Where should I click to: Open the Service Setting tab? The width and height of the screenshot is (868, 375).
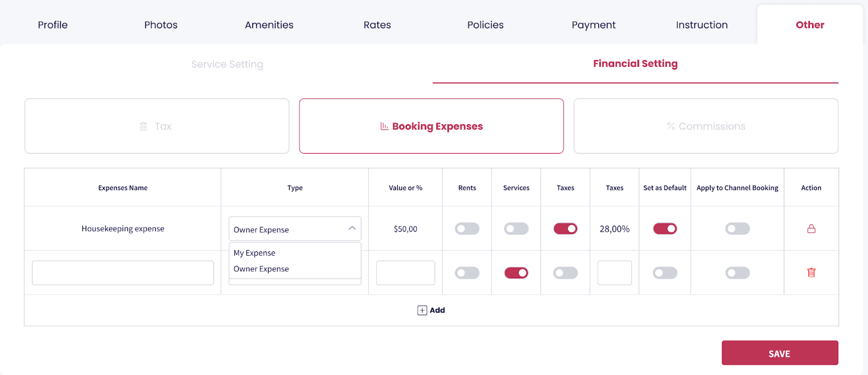pos(227,64)
